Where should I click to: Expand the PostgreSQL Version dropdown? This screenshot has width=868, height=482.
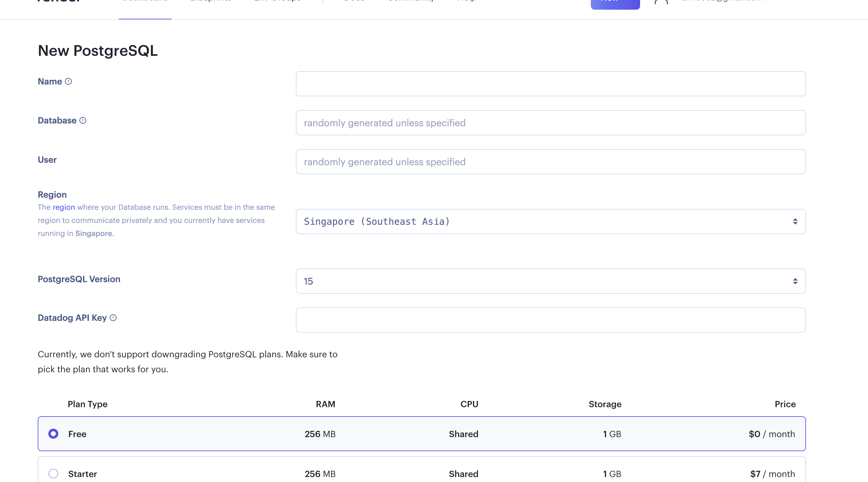551,281
